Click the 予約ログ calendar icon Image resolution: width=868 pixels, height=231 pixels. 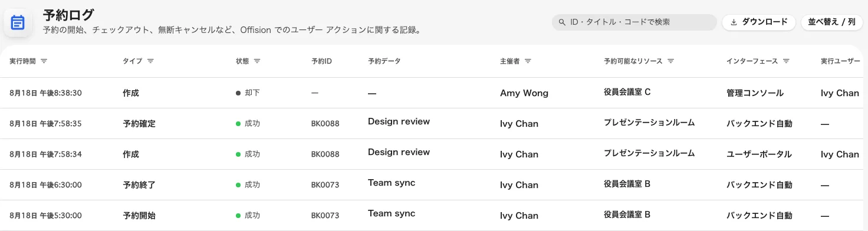point(18,22)
